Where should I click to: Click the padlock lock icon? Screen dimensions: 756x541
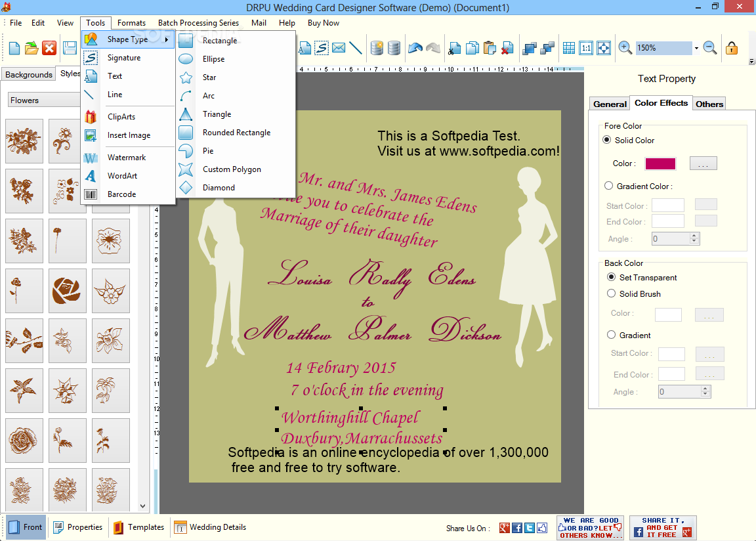point(732,48)
